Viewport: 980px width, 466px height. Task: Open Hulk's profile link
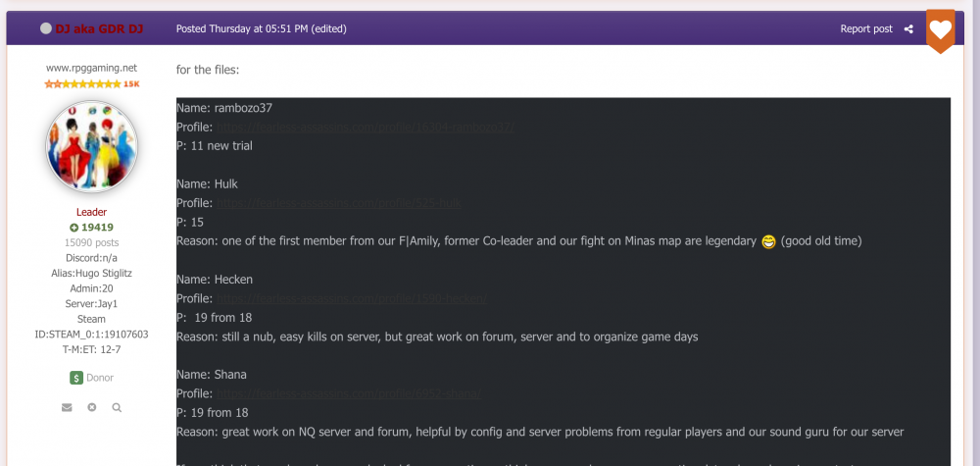(x=339, y=203)
